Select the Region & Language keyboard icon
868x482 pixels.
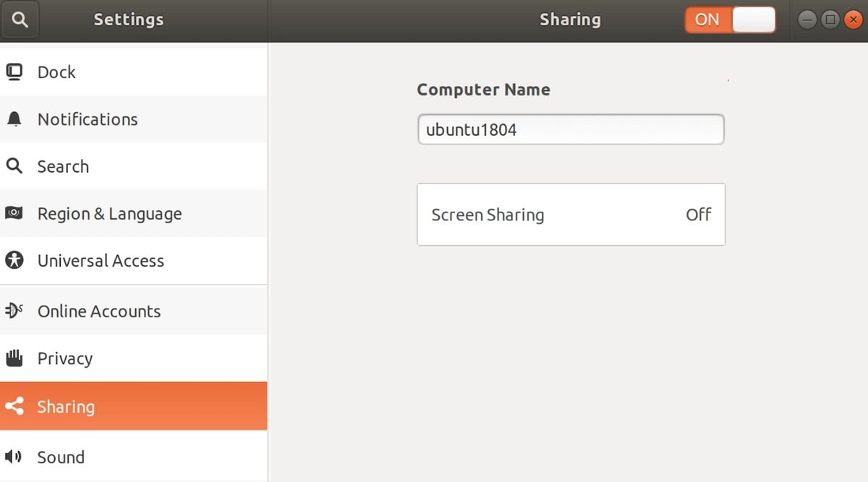14,213
